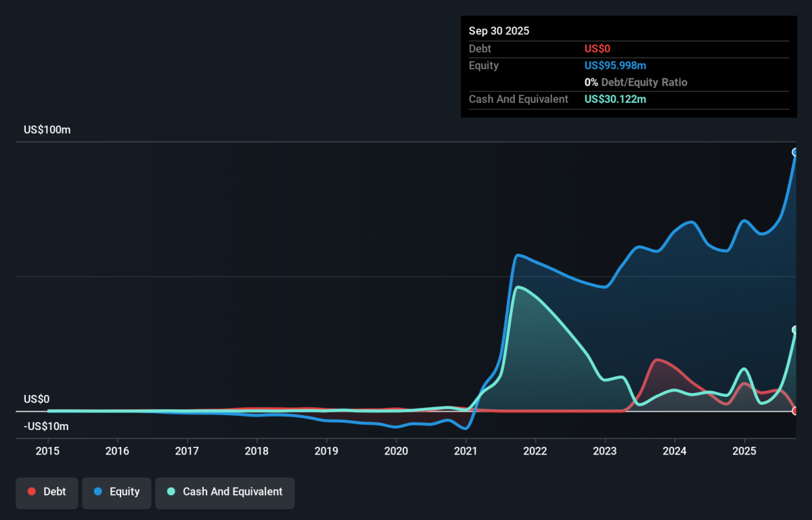Select the Cash endpoint marker on right edge
The height and width of the screenshot is (520, 812).
point(796,330)
